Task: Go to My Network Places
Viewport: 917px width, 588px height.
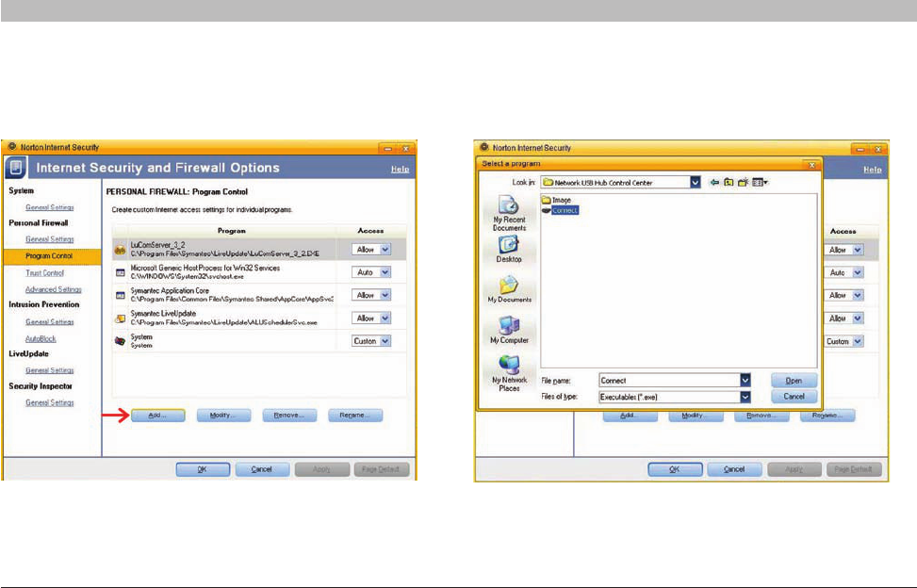Action: [509, 373]
